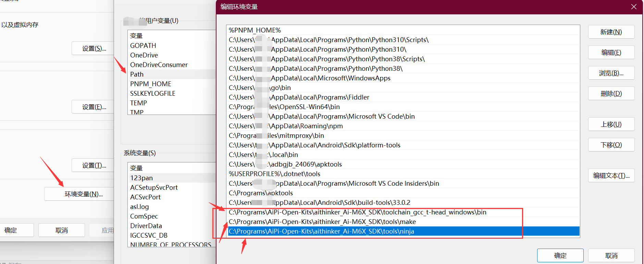
Task: Click 设置(E)... in system properties window
Action: (93, 107)
